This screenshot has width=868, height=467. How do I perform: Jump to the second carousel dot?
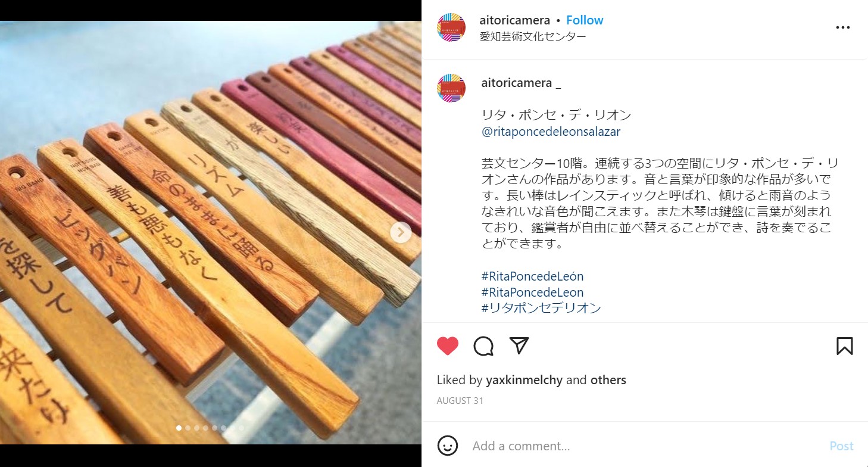tap(188, 428)
